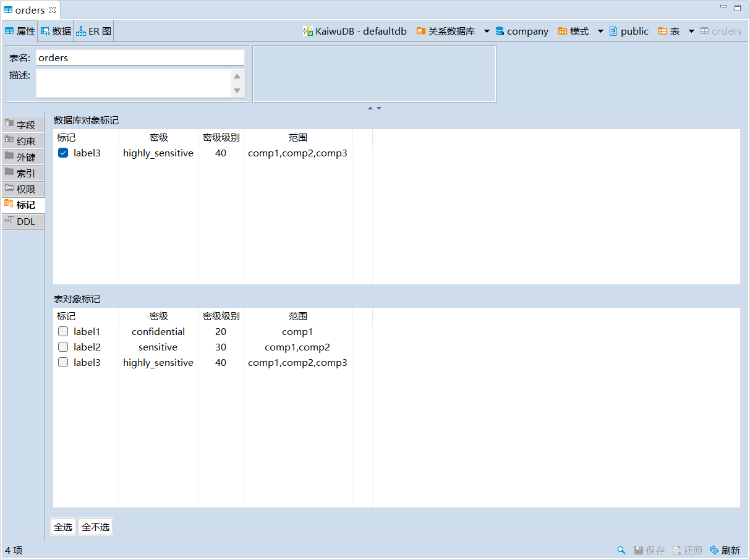Check label2 sensitive table label
750x560 pixels.
[x=63, y=347]
